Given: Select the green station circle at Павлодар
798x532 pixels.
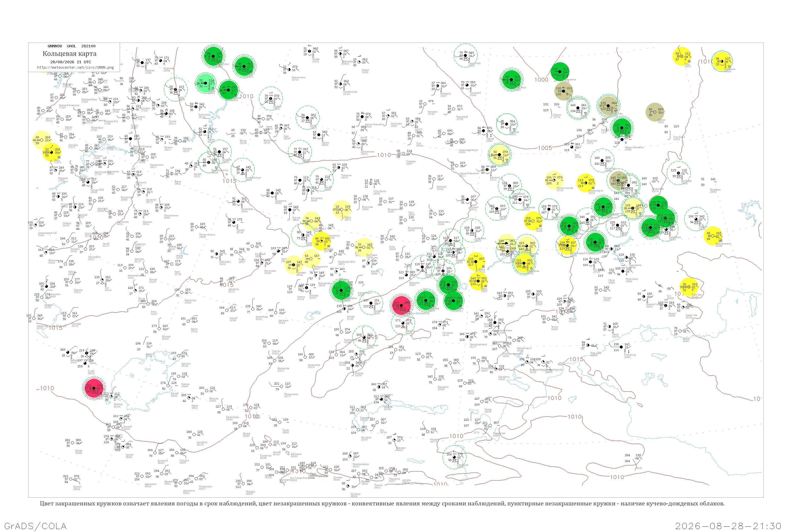Looking at the screenshot, I should [x=426, y=301].
